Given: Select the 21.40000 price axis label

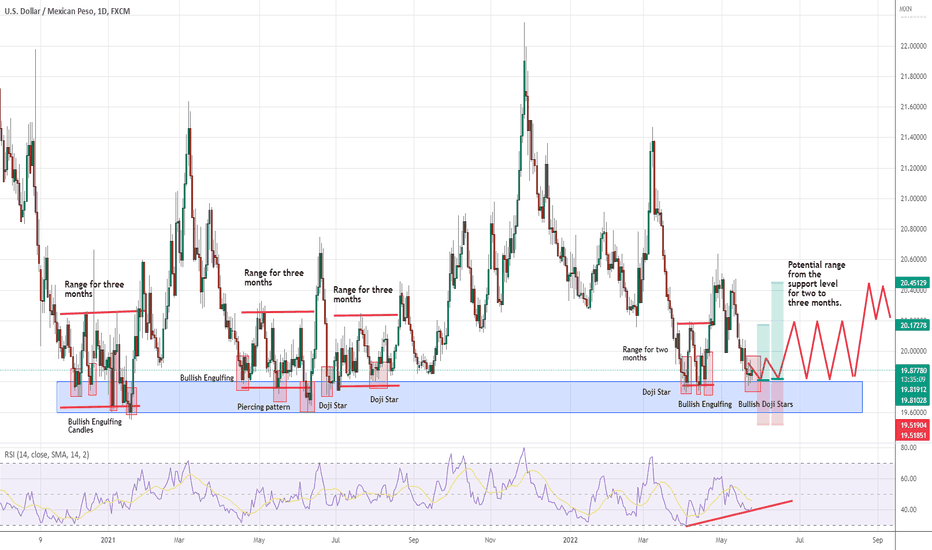Looking at the screenshot, I should click(x=913, y=137).
